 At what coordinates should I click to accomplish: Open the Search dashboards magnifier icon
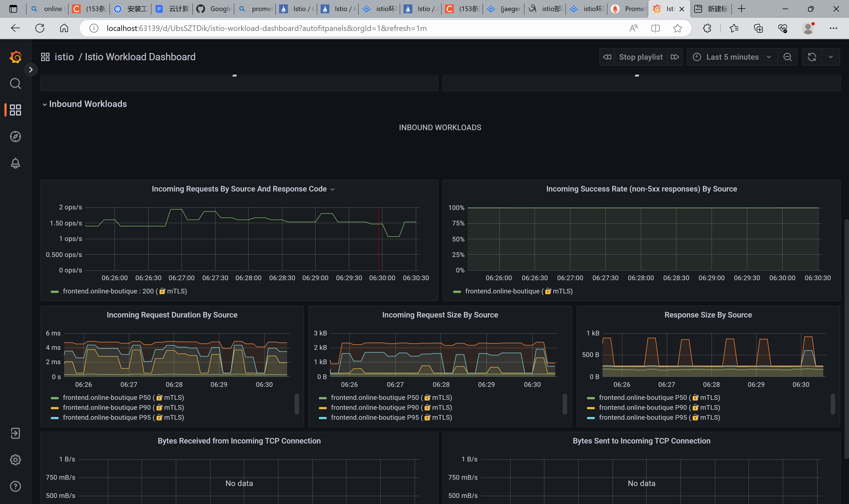pos(15,83)
